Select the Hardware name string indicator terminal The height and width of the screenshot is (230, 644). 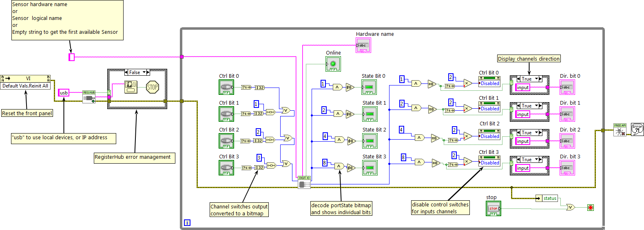point(363,46)
